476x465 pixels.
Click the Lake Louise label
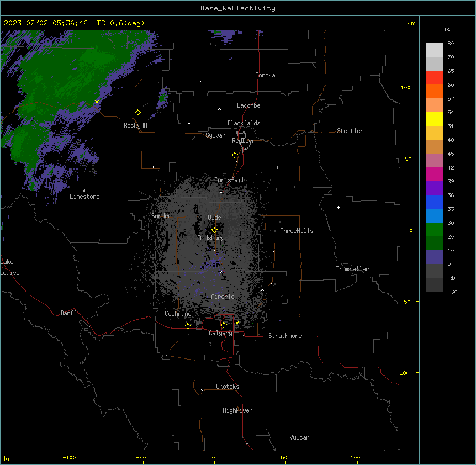10,267
